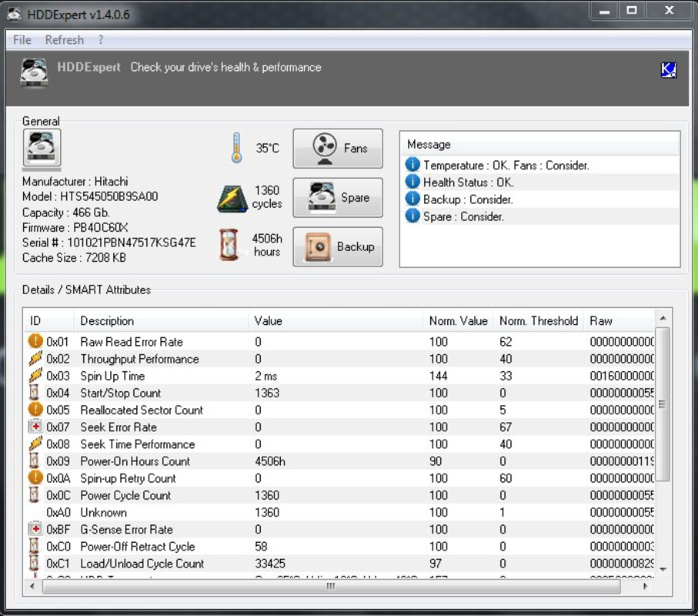This screenshot has height=616, width=698.
Task: Click the SMART list vertical scrollbar thumb
Action: tap(663, 404)
